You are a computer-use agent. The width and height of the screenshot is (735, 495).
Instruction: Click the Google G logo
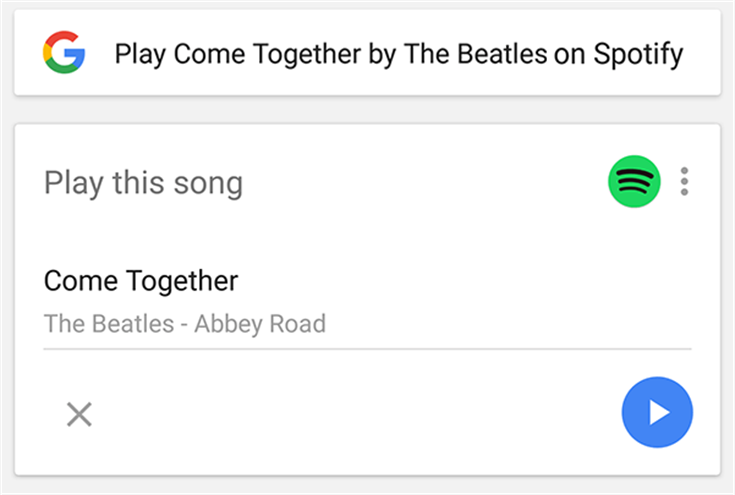click(64, 53)
